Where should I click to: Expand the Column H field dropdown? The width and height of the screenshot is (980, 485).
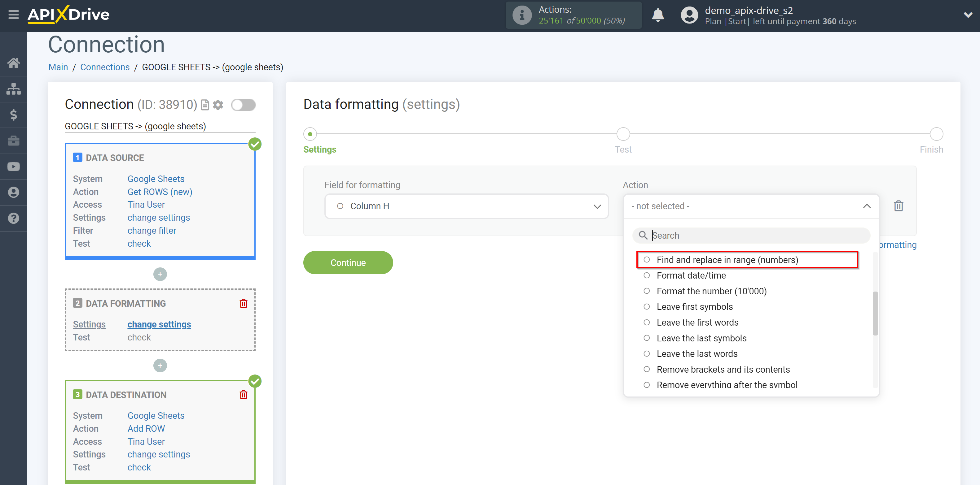tap(597, 206)
